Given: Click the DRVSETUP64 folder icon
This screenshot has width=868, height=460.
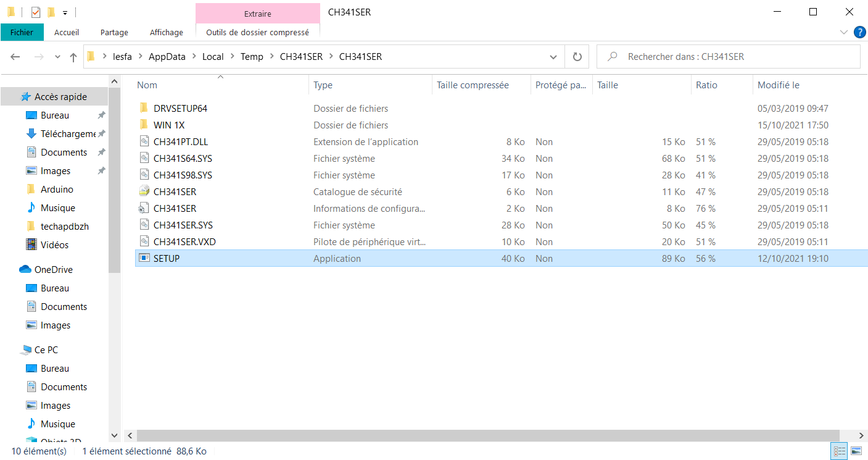Looking at the screenshot, I should click(144, 108).
